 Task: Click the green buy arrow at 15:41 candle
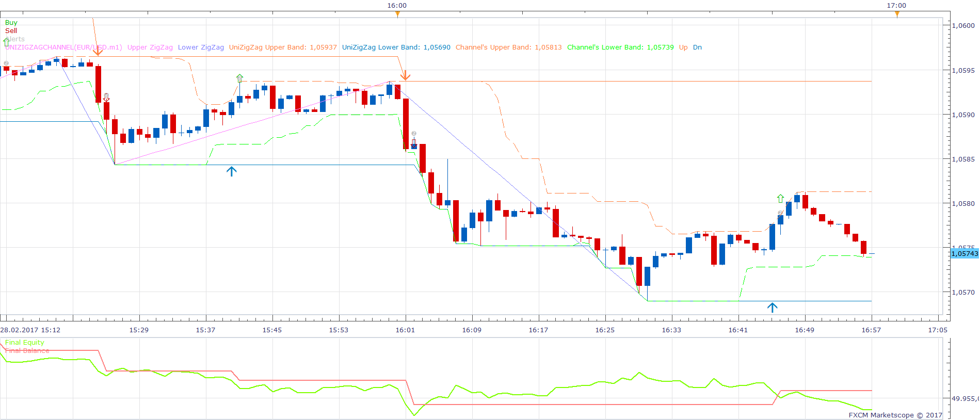239,78
